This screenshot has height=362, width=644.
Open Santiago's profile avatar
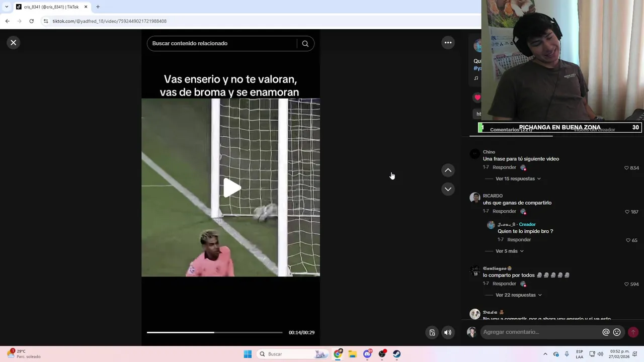click(475, 270)
